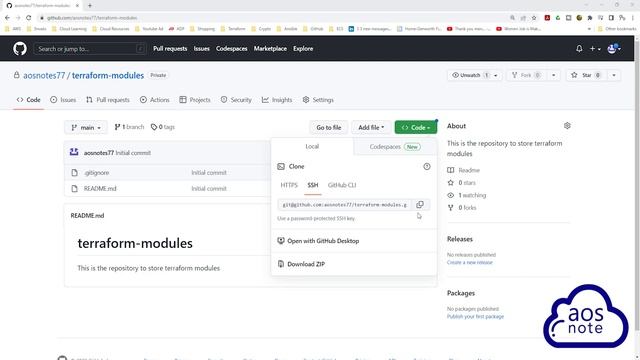Click Publish your first package

[475, 317]
